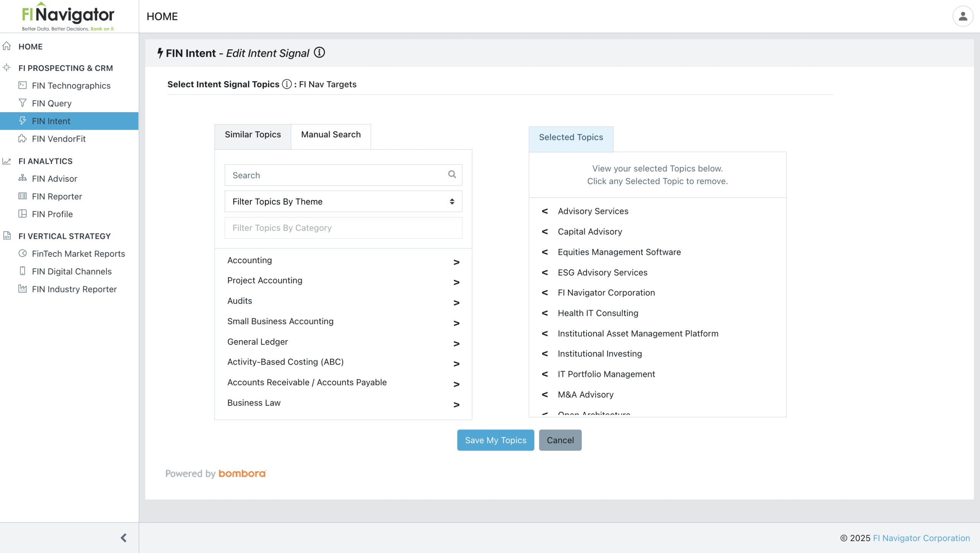Open FIN Digital Channels in the sidebar
980x553 pixels.
72,271
